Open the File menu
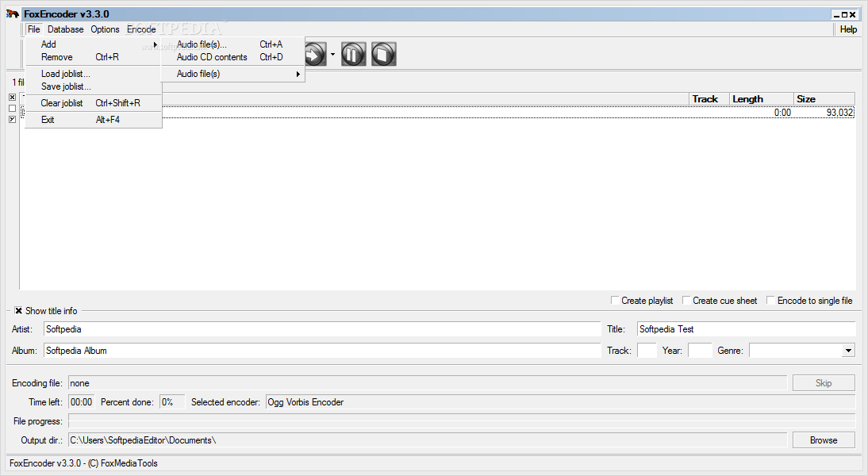Image resolution: width=868 pixels, height=476 pixels. pos(34,29)
